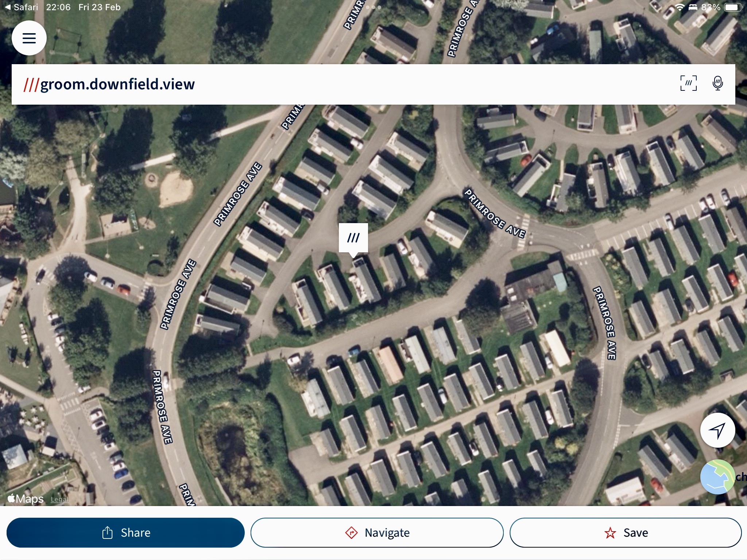
Task: Tap the what3words map pin marker
Action: (353, 240)
